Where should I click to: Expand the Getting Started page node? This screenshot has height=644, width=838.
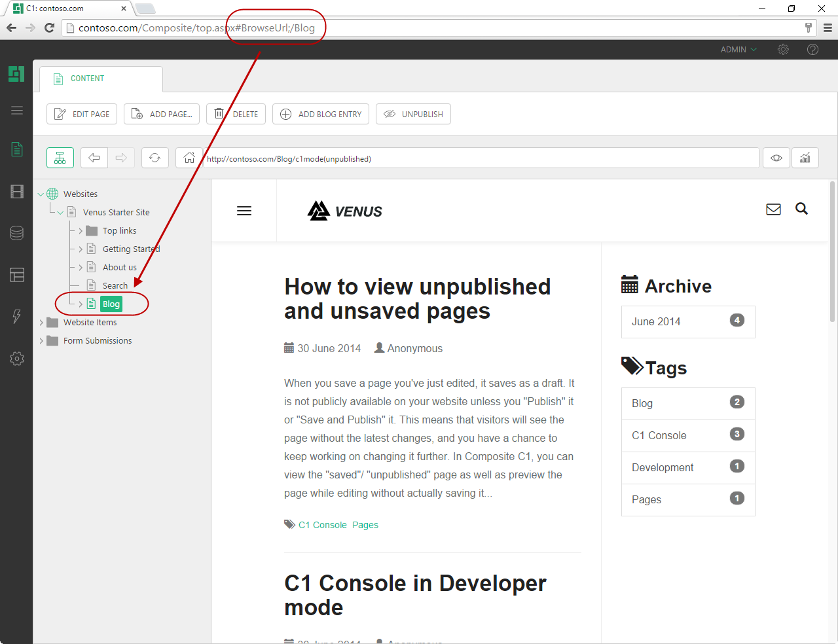pyautogui.click(x=80, y=249)
